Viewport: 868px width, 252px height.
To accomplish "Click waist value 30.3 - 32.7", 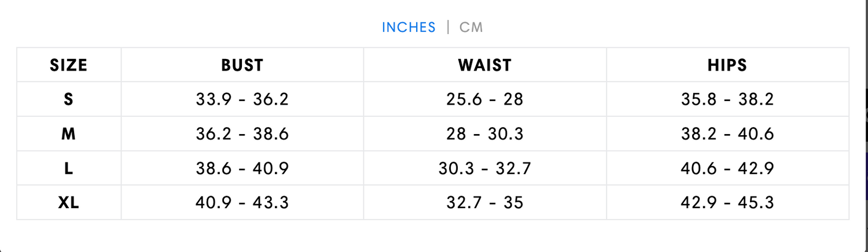I will (485, 169).
